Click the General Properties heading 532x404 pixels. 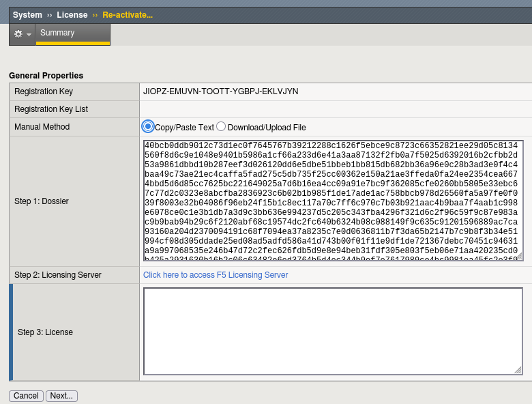46,75
